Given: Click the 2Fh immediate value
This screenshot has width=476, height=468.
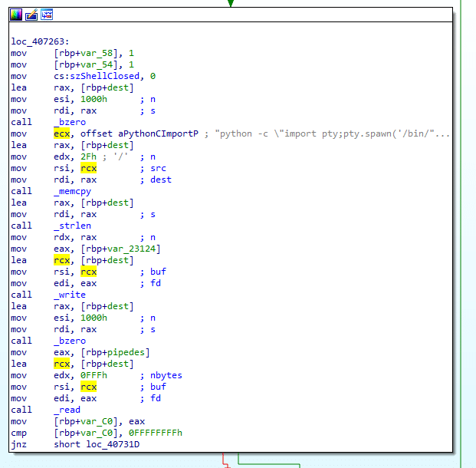Looking at the screenshot, I should click(x=88, y=157).
